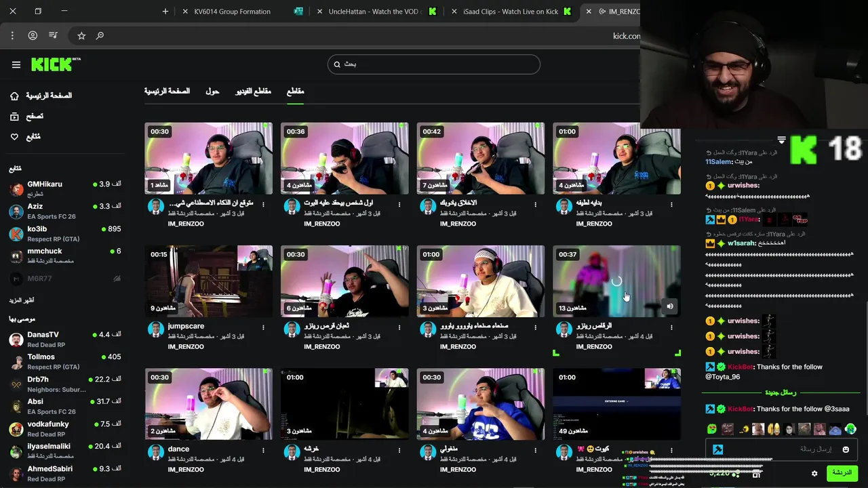Open Aziz channel in sidebar
Image resolution: width=868 pixels, height=488 pixels.
coord(65,211)
